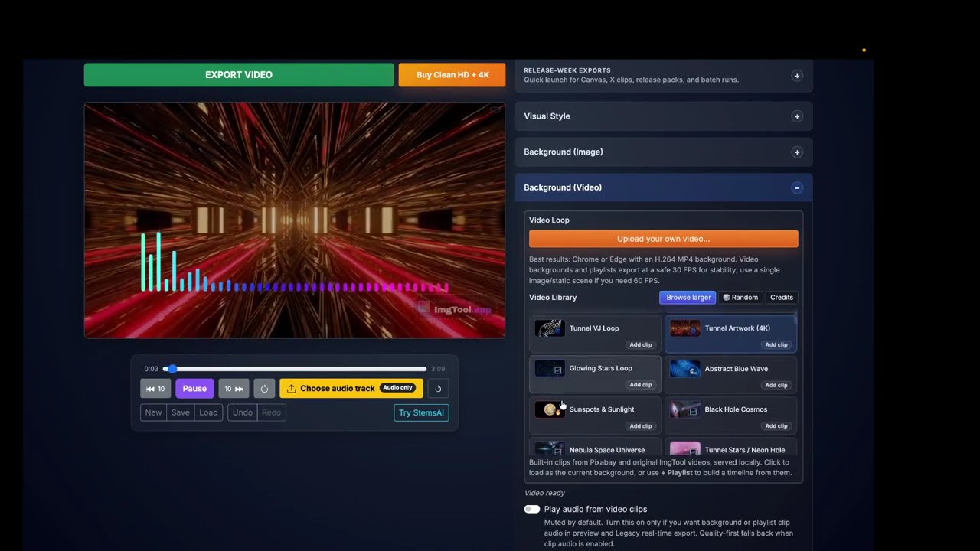This screenshot has height=551, width=980.
Task: Click the Audio only badge
Action: [398, 388]
